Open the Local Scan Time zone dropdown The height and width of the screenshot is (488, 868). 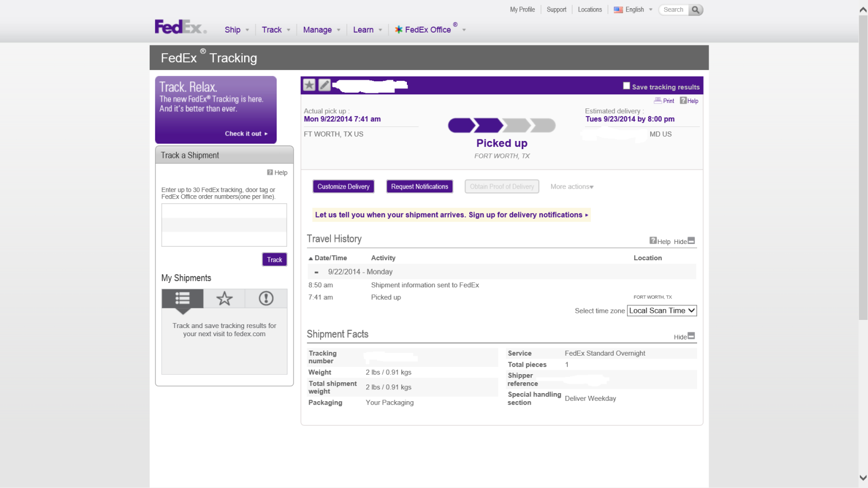pos(662,311)
